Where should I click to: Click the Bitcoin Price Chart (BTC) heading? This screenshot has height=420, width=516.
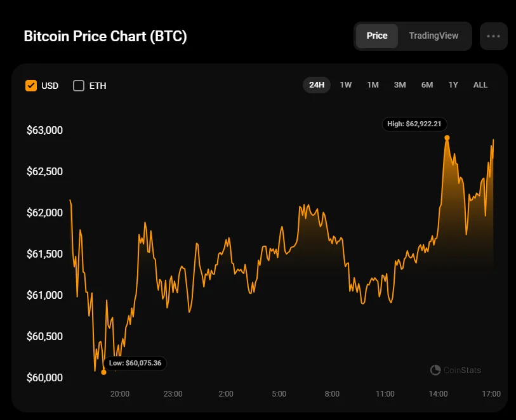click(105, 36)
